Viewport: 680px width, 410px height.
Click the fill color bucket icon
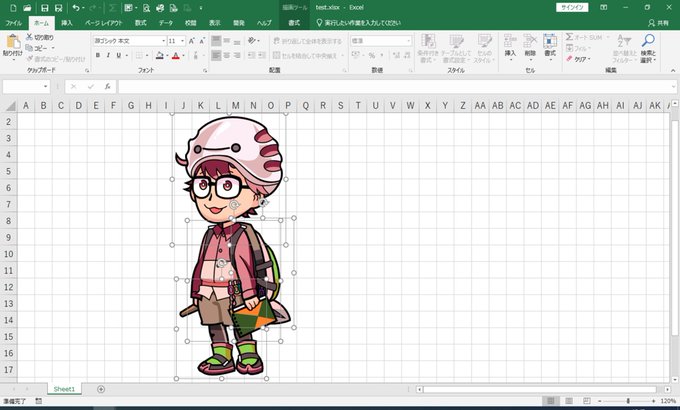click(160, 55)
